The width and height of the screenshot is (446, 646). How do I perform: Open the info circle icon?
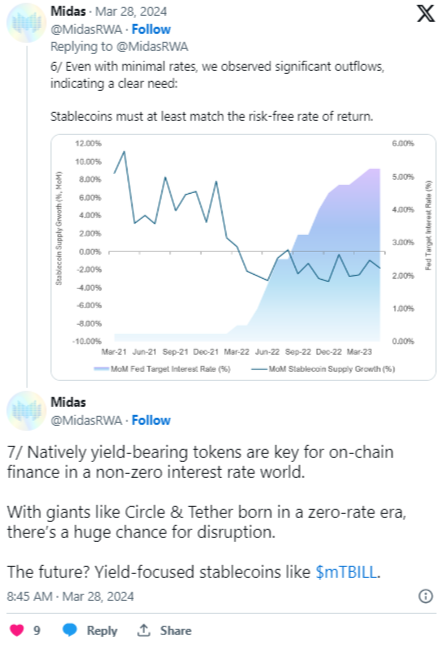click(425, 596)
